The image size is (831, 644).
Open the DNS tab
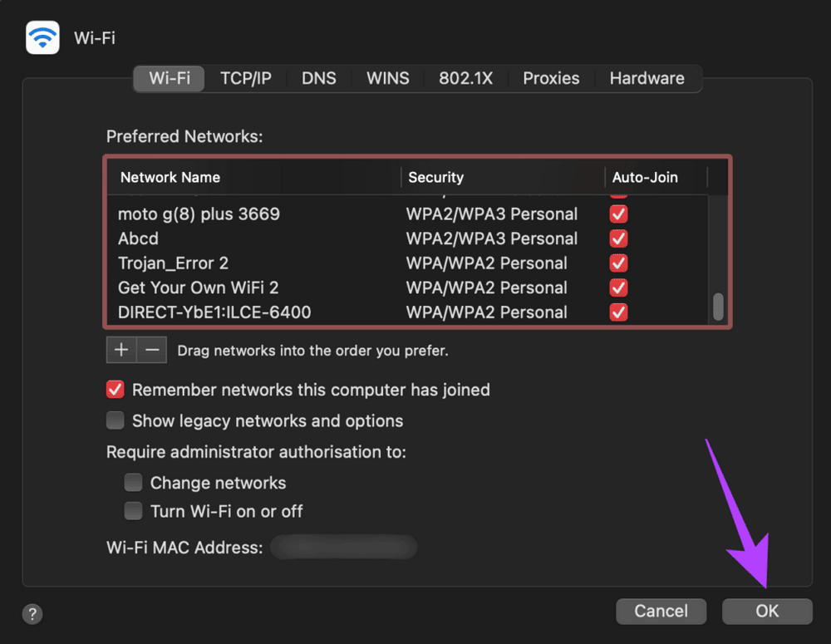coord(319,78)
